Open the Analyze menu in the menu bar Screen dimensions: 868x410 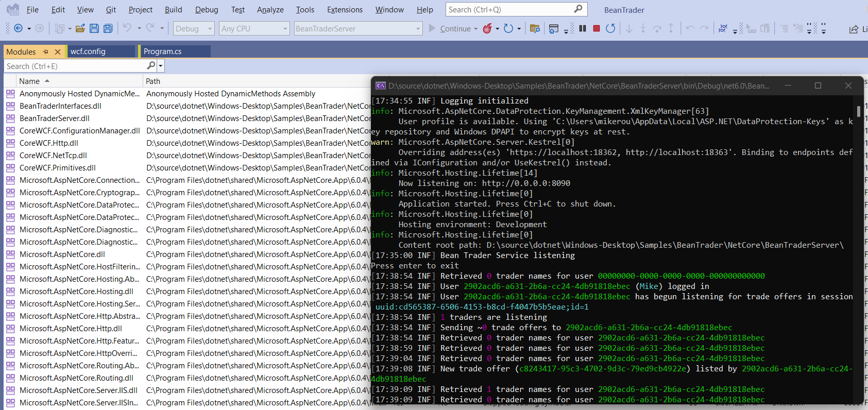click(x=270, y=10)
